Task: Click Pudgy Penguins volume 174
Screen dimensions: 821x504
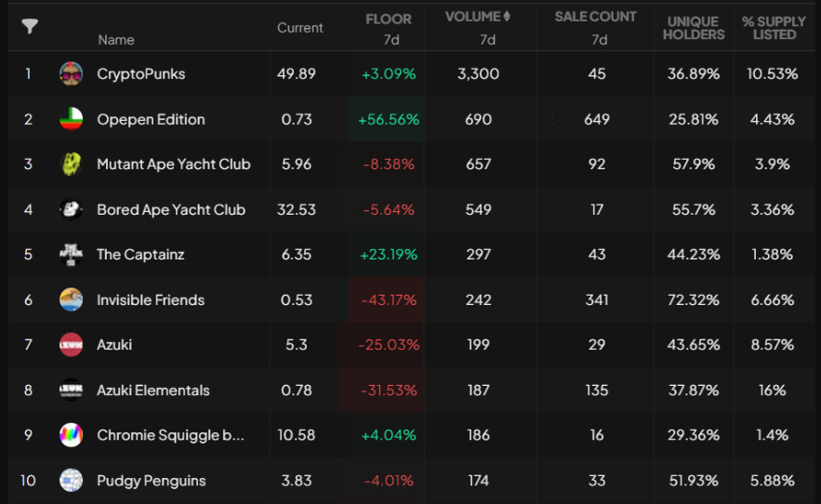Action: coord(478,481)
